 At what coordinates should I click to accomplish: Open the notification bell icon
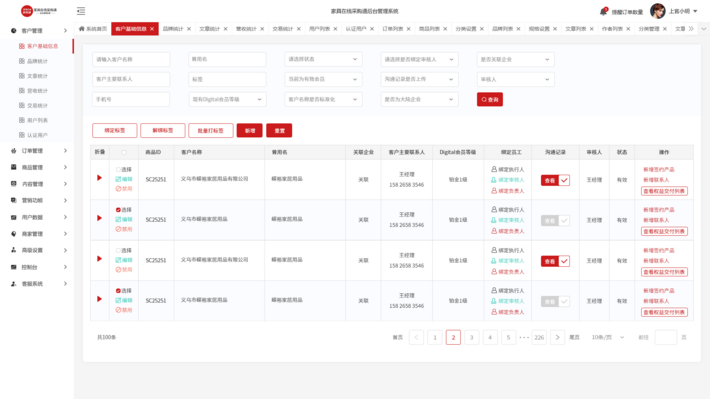603,11
